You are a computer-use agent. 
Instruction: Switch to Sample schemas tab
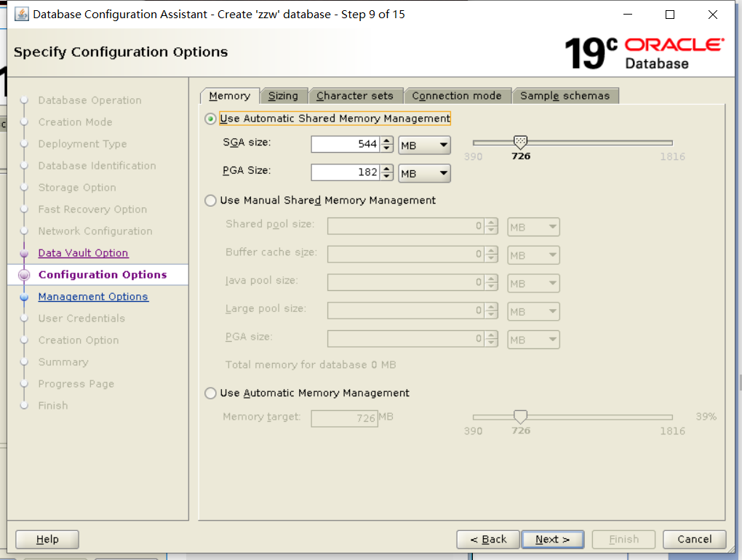(565, 95)
